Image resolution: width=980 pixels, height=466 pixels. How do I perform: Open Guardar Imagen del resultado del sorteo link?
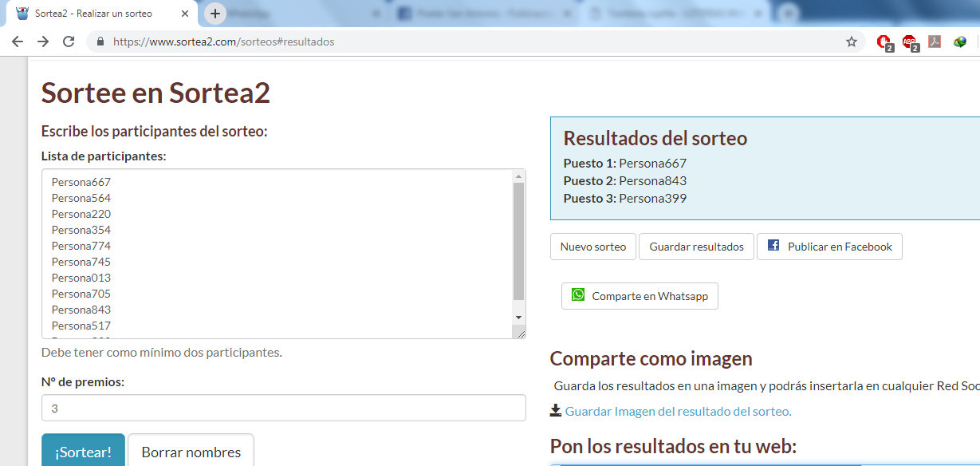[679, 411]
